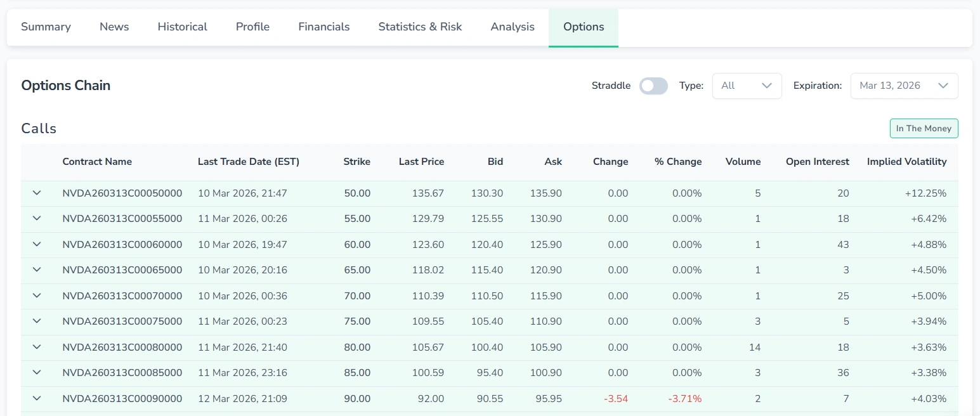Viewport: 980px width, 416px height.
Task: Switch to the Financials tab
Action: pyautogui.click(x=323, y=27)
